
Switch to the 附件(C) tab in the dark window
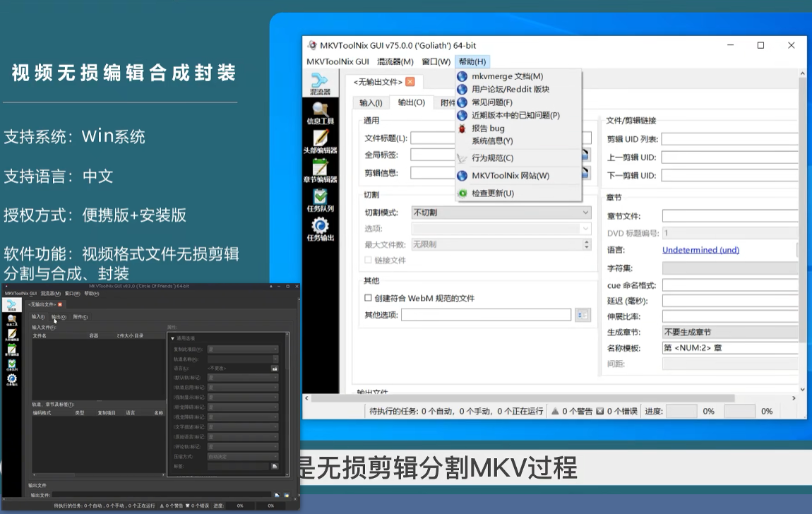click(x=80, y=317)
